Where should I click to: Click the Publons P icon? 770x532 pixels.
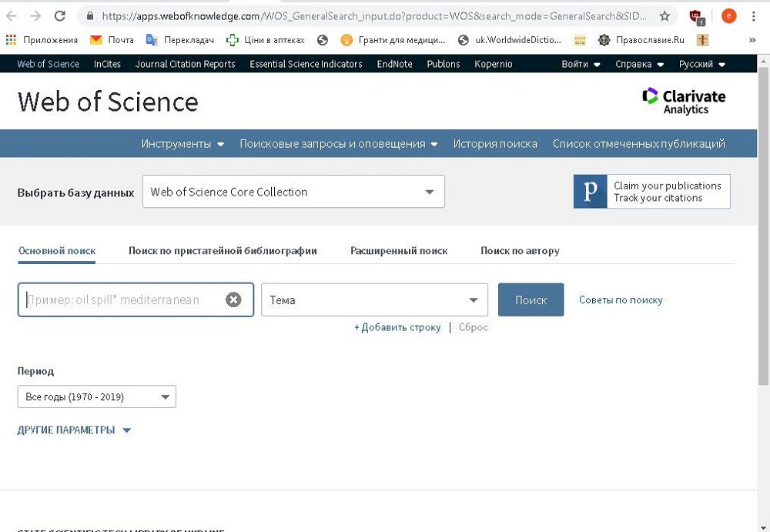click(591, 192)
